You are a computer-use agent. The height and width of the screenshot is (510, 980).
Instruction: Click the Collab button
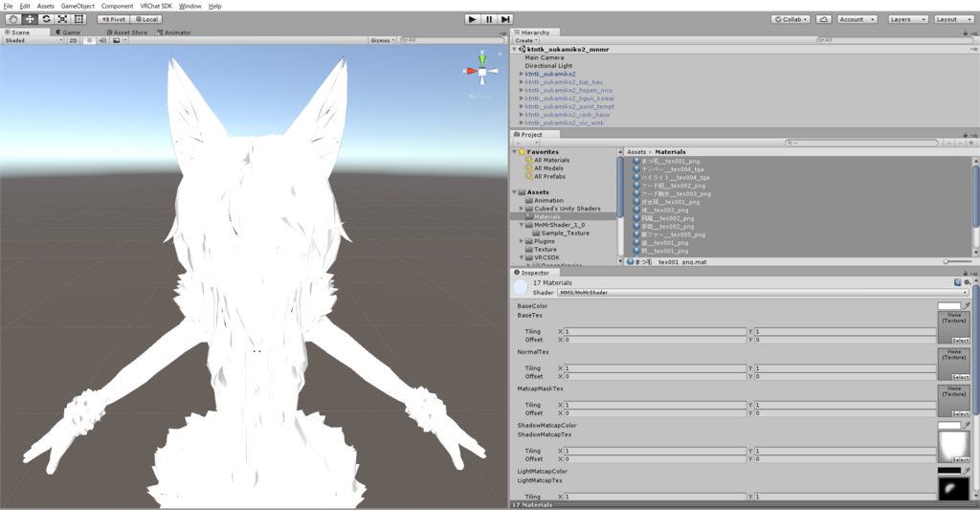pos(791,19)
